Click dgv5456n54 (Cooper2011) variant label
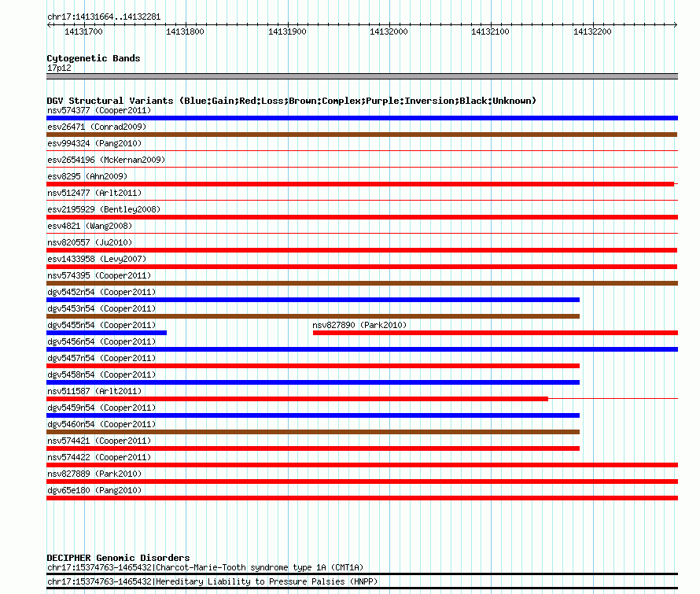 101,341
